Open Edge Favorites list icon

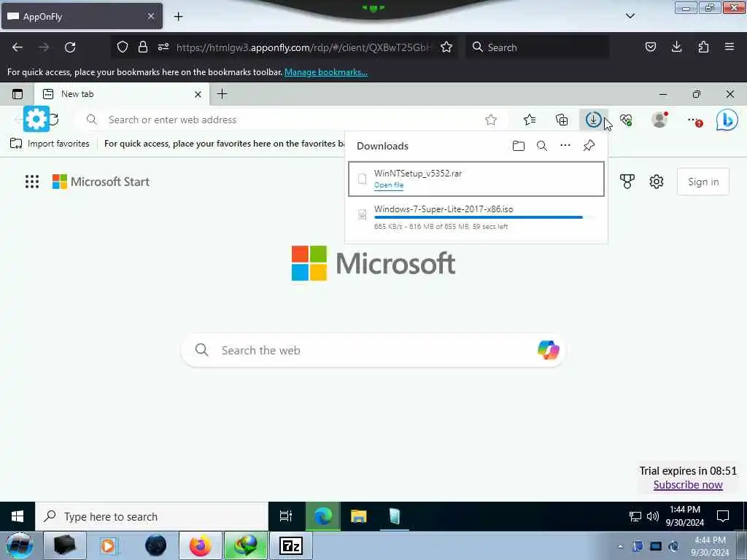click(530, 120)
